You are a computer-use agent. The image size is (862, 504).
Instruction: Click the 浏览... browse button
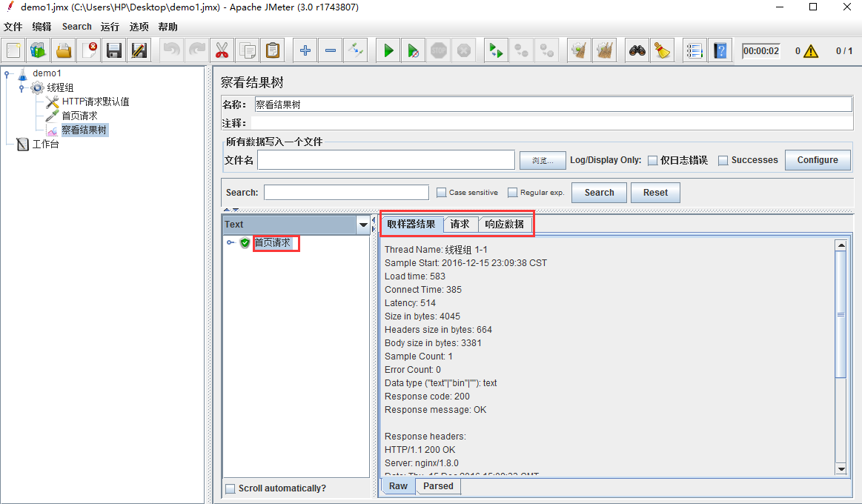543,161
